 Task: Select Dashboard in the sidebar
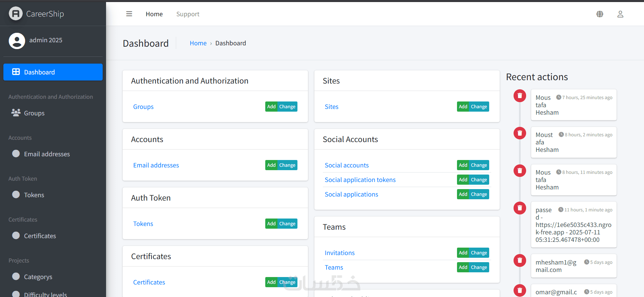click(x=53, y=72)
